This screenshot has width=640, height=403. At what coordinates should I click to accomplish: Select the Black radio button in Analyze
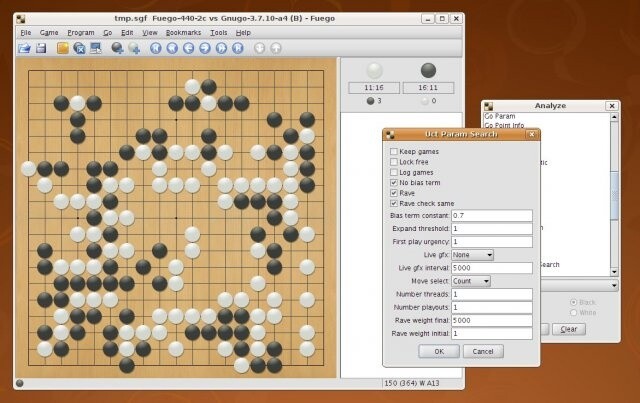point(573,302)
